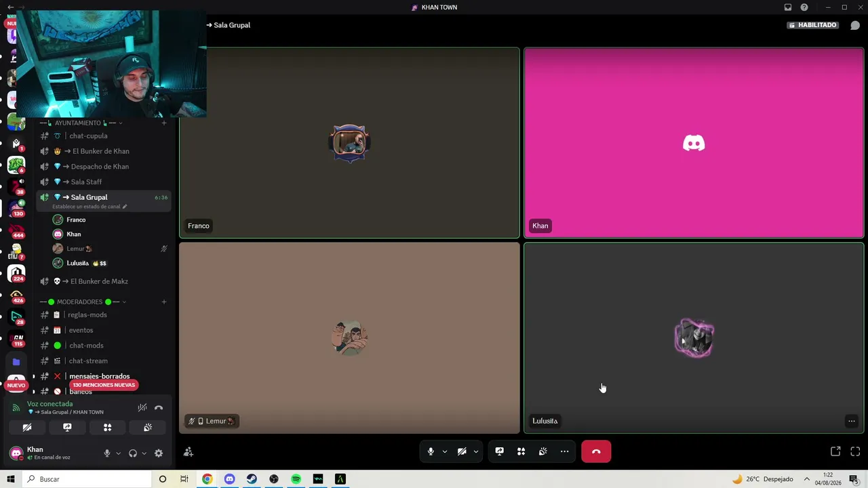
Task: Show chat with speech bubble icon
Action: coord(855,25)
